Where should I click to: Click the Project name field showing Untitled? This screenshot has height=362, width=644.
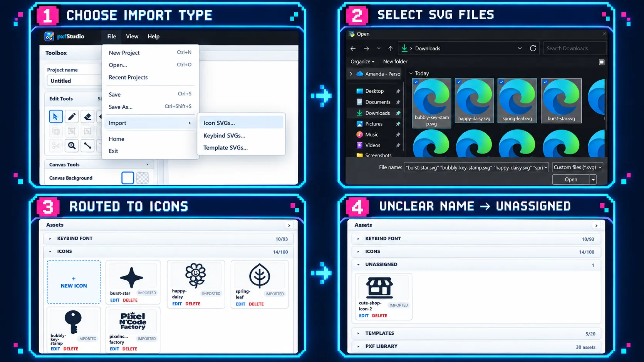(74, 81)
